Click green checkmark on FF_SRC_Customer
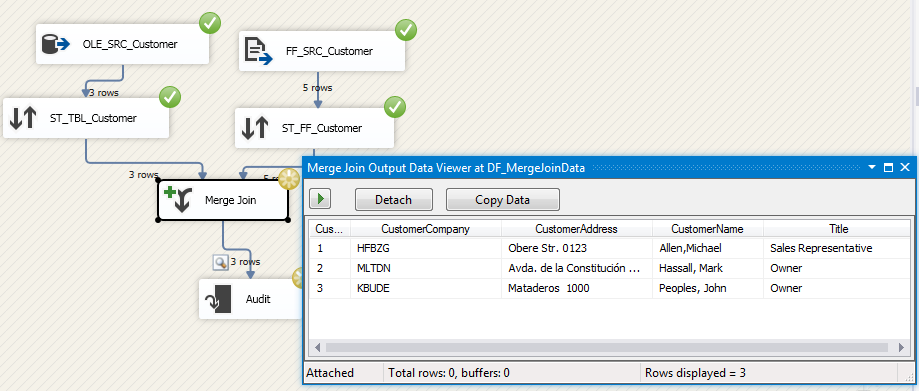Screen dimensions: 919x391 (406, 30)
